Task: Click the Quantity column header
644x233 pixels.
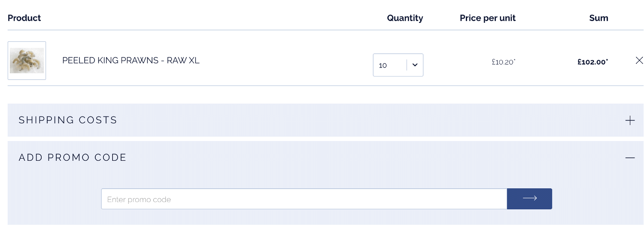Action: click(x=405, y=18)
